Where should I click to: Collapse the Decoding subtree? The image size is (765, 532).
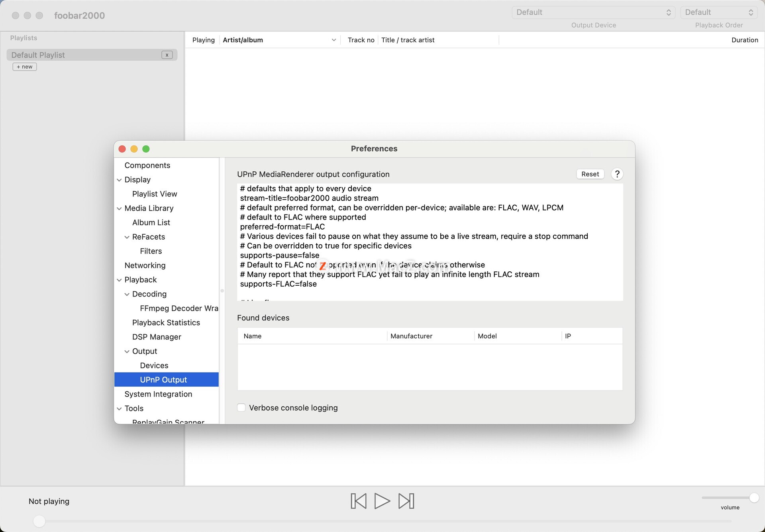click(x=127, y=294)
